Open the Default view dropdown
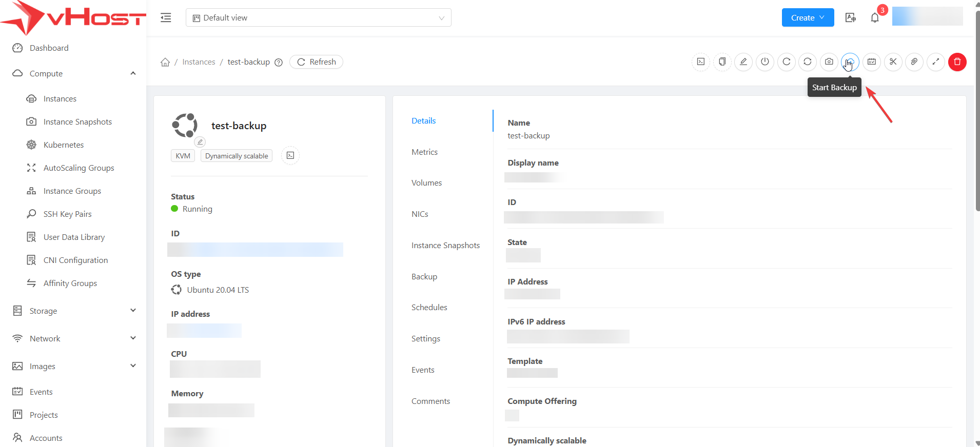Viewport: 980px width, 447px height. (x=318, y=18)
